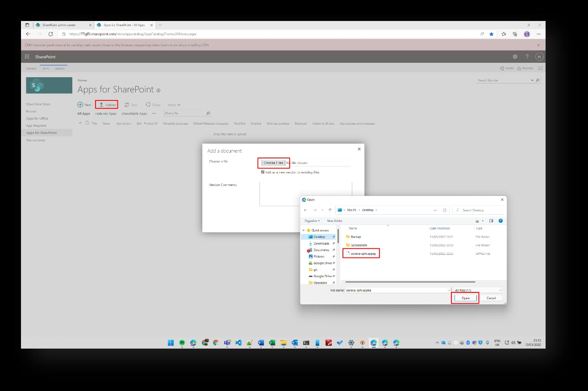
Task: Expand the More dropdown in library toolbar
Action: (x=174, y=105)
